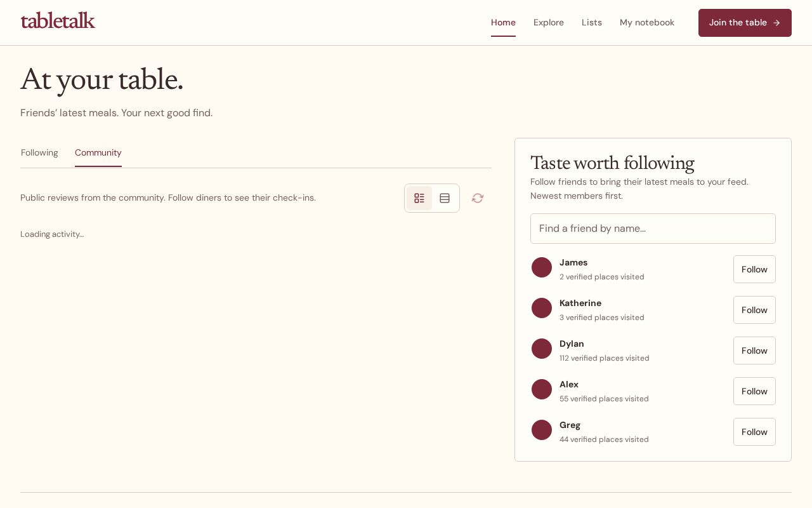
Task: Click the tabletalk logo
Action: [58, 21]
